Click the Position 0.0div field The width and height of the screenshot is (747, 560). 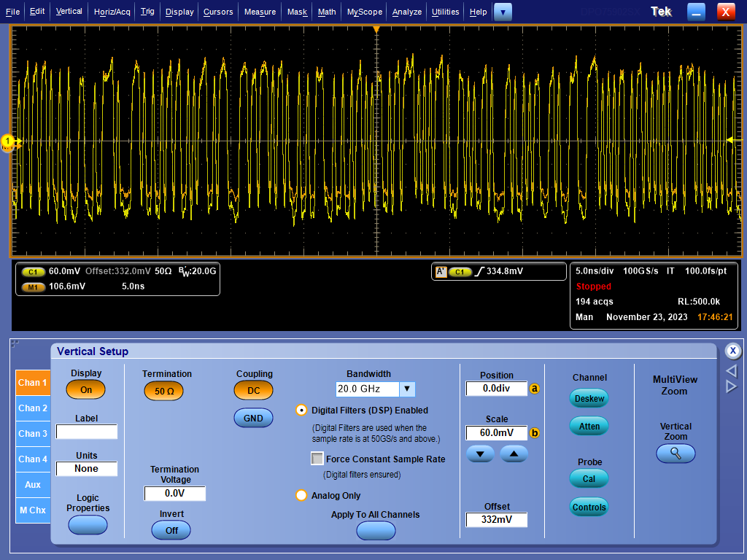(496, 389)
